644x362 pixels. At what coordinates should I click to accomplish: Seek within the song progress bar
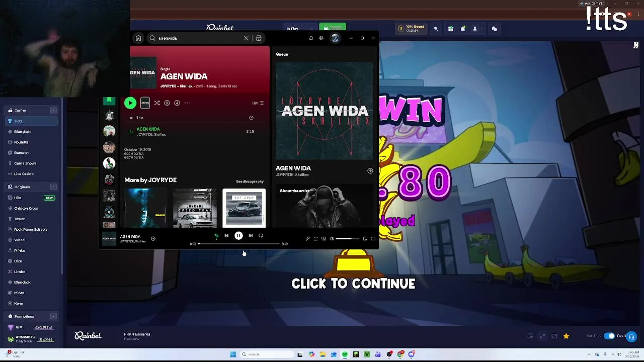[239, 244]
